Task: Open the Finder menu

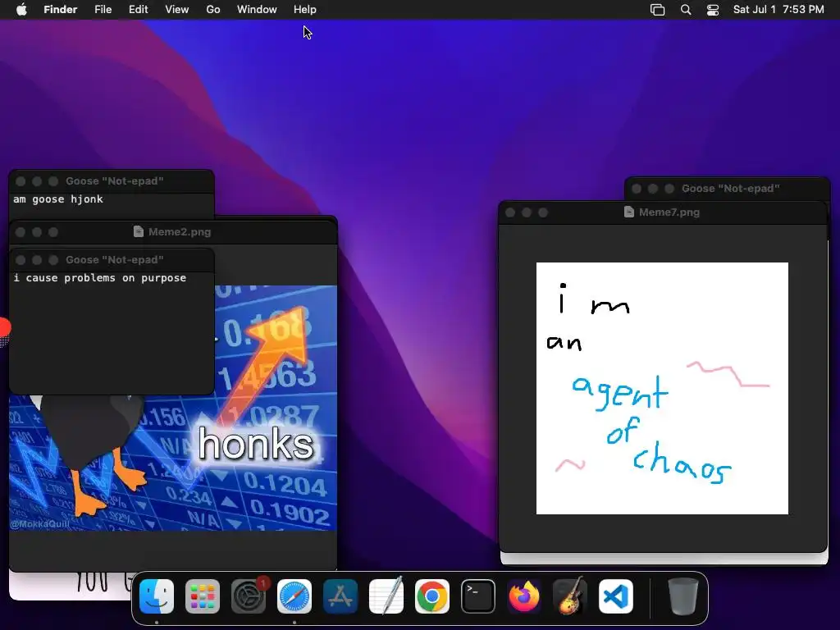Action: tap(61, 10)
